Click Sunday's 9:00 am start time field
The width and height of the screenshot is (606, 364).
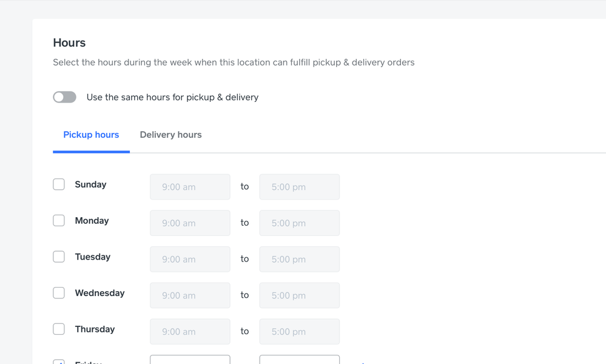[x=190, y=187]
